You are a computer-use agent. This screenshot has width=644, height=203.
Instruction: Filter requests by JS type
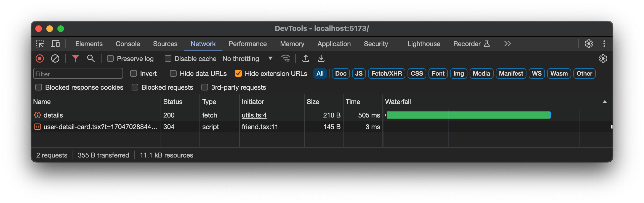point(359,73)
